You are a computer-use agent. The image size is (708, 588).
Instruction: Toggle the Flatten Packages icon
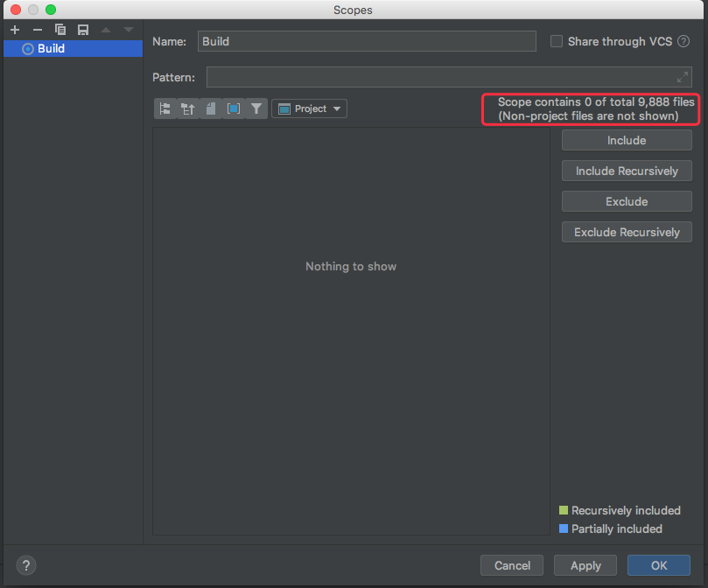(165, 108)
